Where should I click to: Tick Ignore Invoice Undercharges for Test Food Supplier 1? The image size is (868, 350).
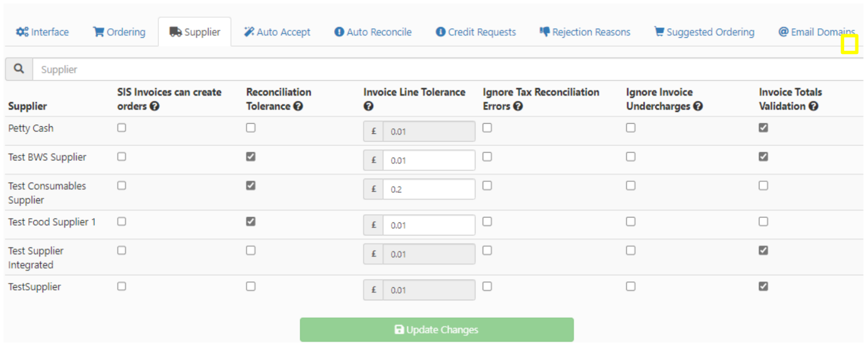tap(631, 221)
